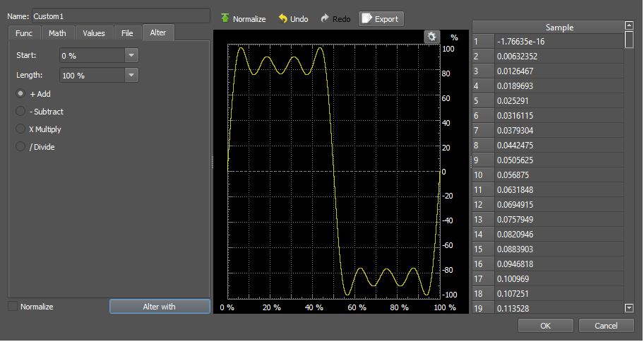644x342 pixels.
Task: Select sample value 0.0505625
Action: coord(559,160)
